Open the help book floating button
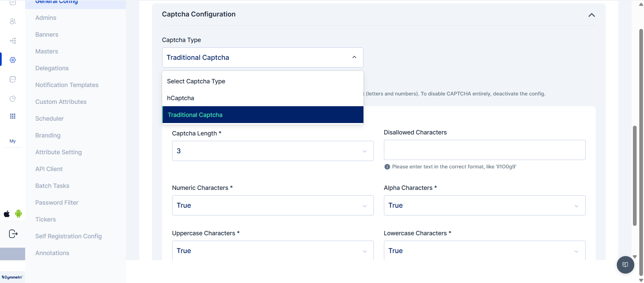 625,265
